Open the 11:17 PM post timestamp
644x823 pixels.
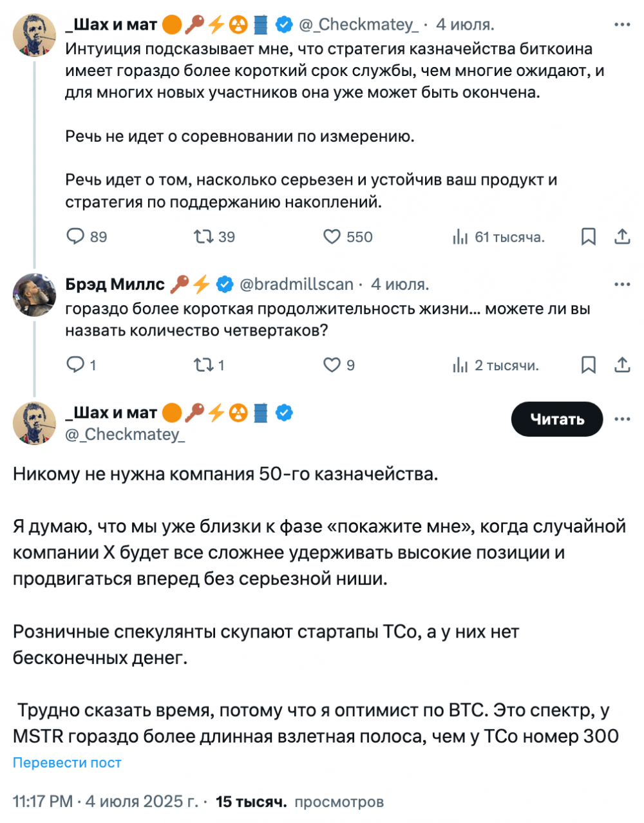click(x=43, y=802)
